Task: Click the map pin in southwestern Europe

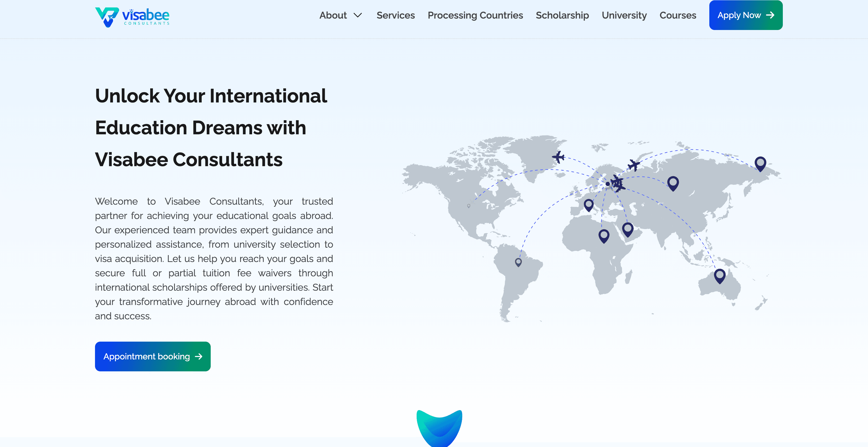Action: tap(588, 205)
